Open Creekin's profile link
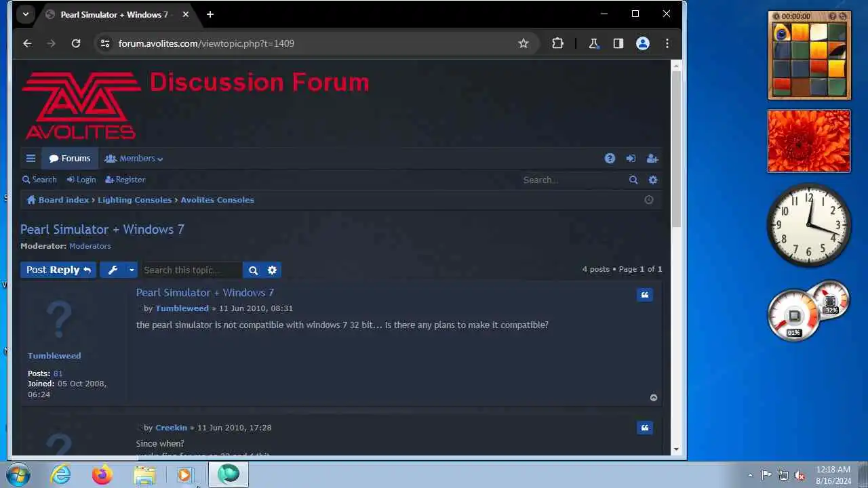 [x=171, y=428]
